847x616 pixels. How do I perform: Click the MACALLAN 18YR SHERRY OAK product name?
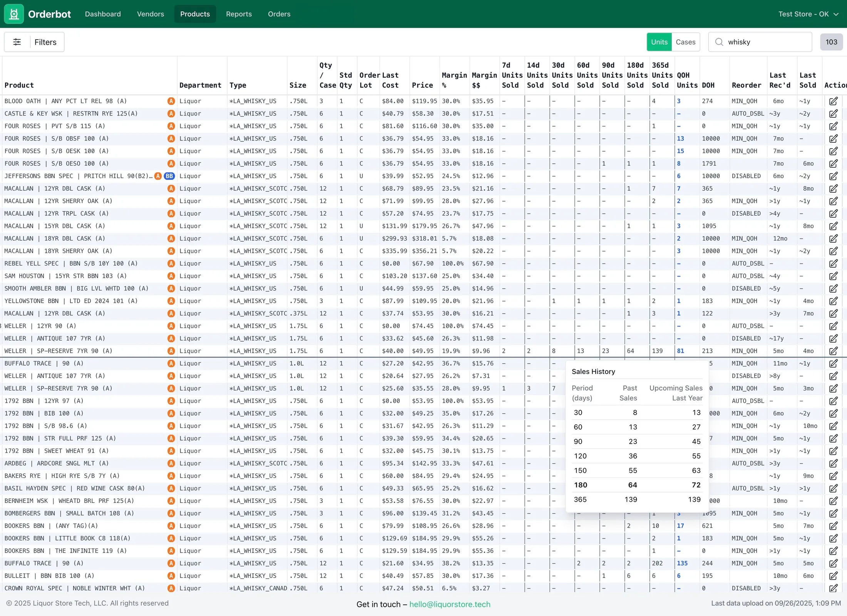pyautogui.click(x=59, y=251)
